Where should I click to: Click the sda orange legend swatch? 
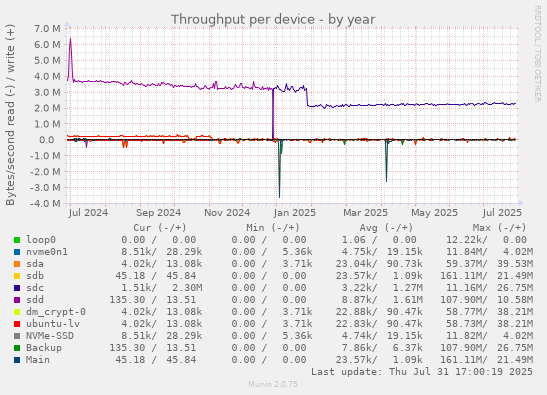point(17,264)
